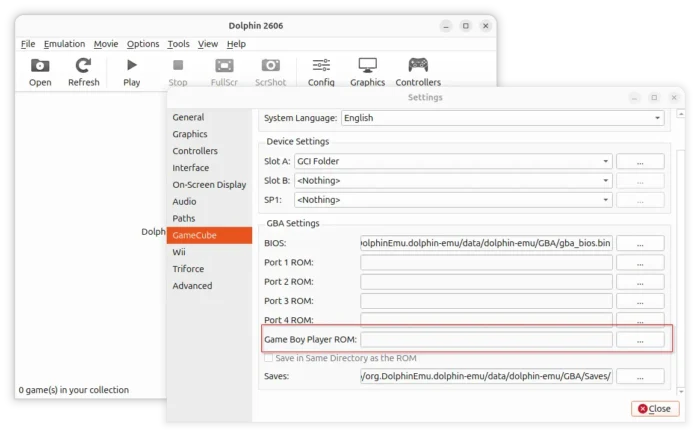The width and height of the screenshot is (700, 437).
Task: Click the Open toolbar icon
Action: pos(40,71)
